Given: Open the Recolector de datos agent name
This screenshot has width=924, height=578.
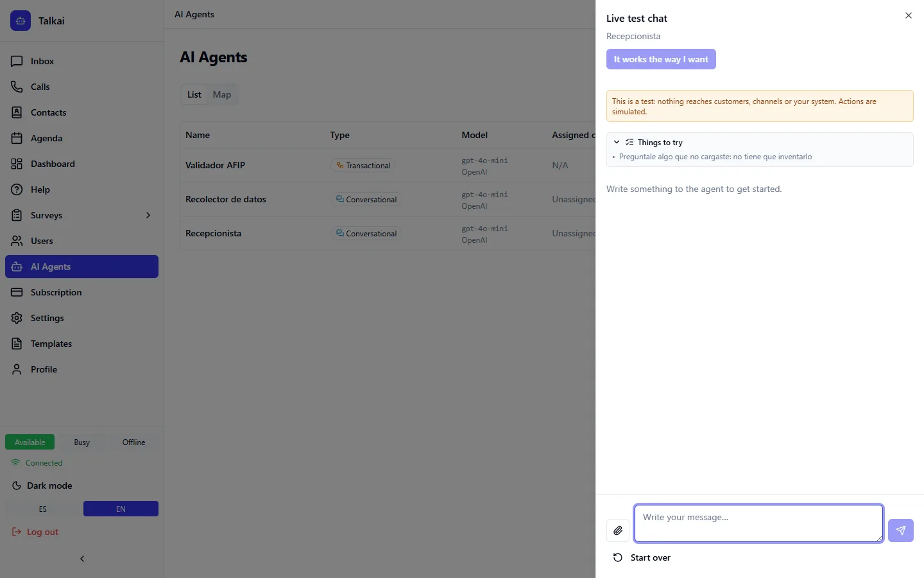Looking at the screenshot, I should (226, 199).
